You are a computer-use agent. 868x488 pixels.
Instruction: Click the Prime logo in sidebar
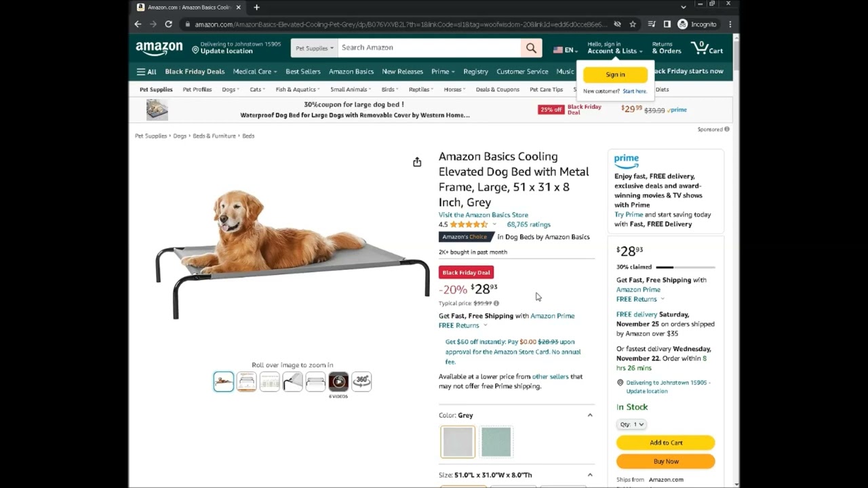[x=626, y=161]
